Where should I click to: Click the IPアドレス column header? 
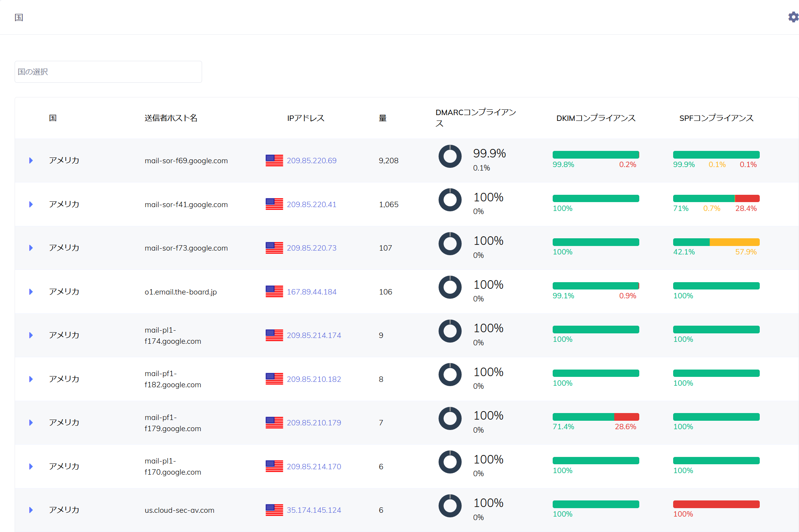[306, 118]
